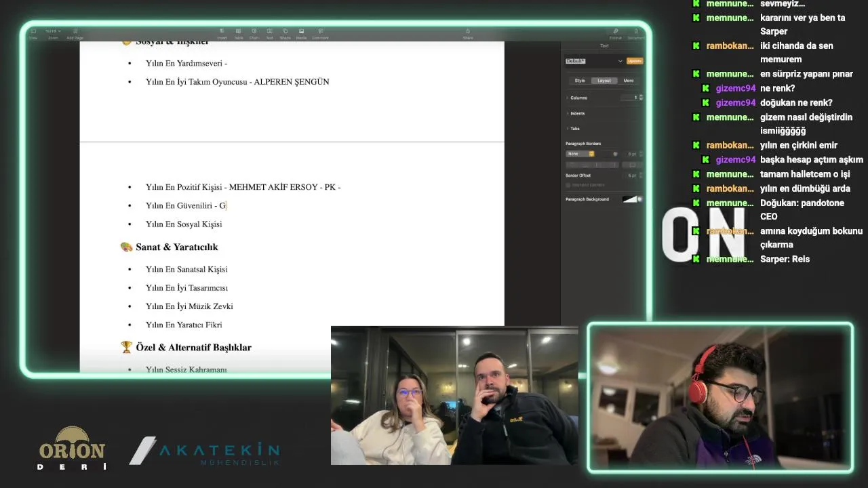Click the Shape toolbar icon
The width and height of the screenshot is (868, 488).
point(285,34)
